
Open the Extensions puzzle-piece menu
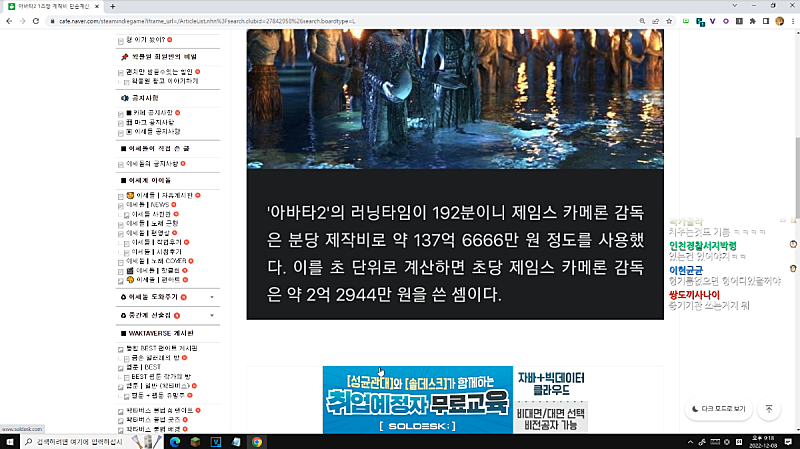click(753, 21)
